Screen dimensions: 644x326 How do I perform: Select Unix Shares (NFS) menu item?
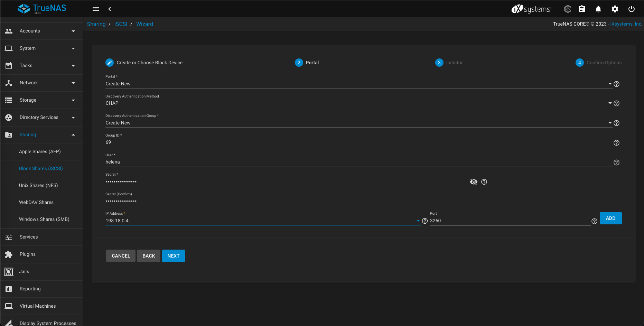point(38,186)
